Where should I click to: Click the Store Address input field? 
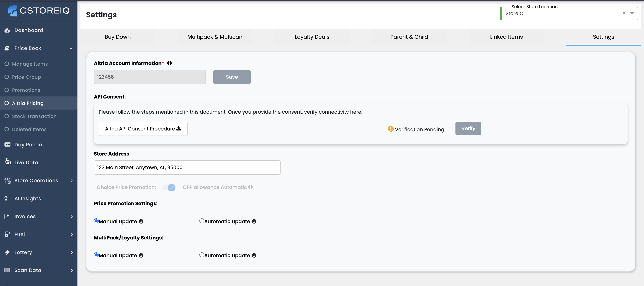click(x=187, y=167)
